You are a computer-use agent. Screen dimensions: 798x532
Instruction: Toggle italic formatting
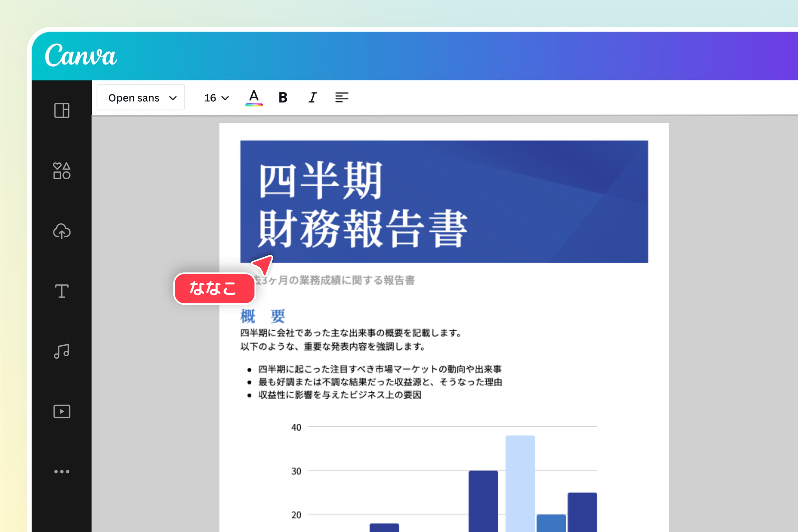pos(312,97)
